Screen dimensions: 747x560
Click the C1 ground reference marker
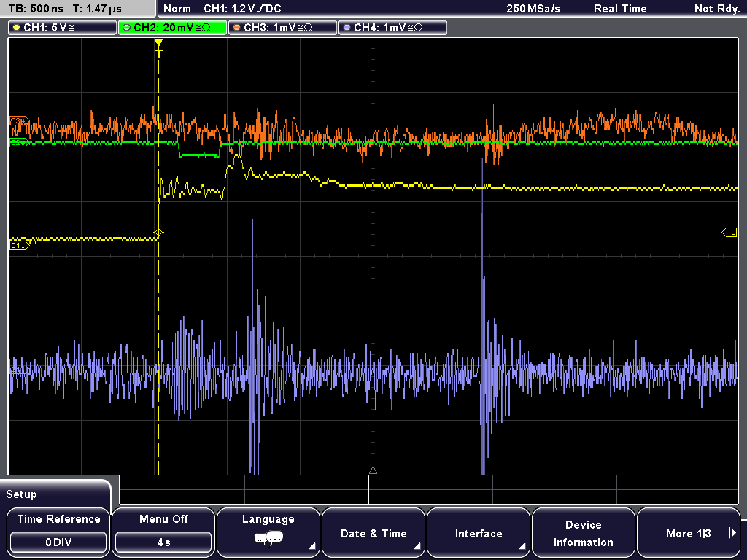click(19, 245)
